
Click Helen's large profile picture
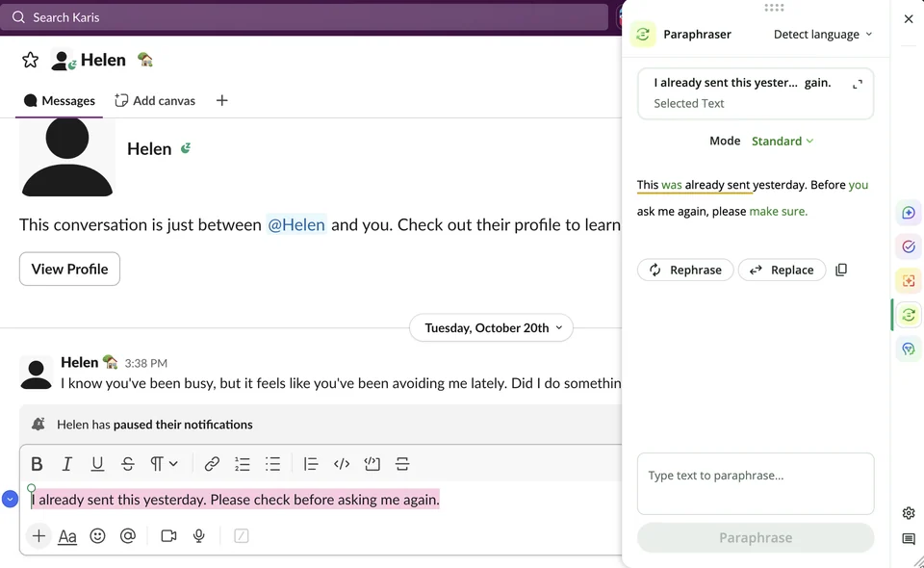[x=67, y=157]
